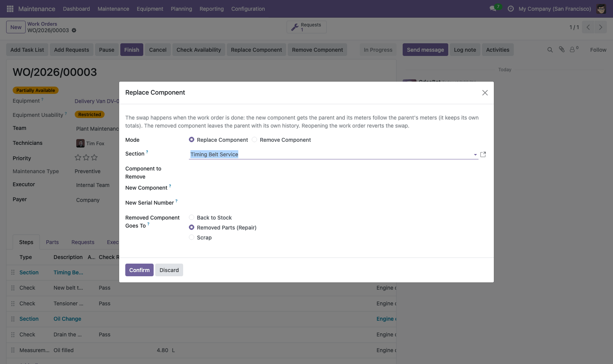Expand the Section dropdown arrow
Viewport: 613px width, 364px height.
point(475,154)
